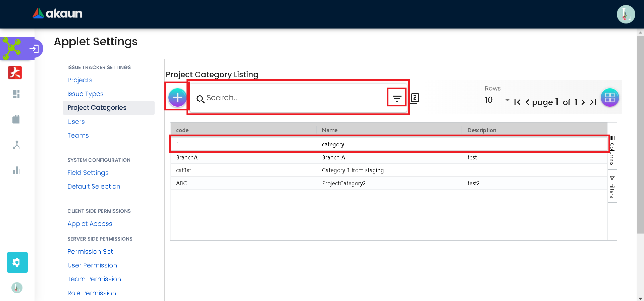644x301 pixels.
Task: Open Users settings
Action: pos(76,122)
